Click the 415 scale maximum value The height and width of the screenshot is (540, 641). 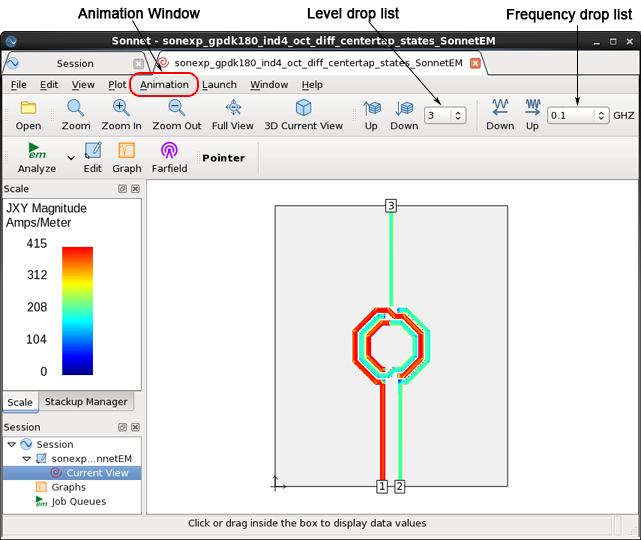click(x=37, y=244)
